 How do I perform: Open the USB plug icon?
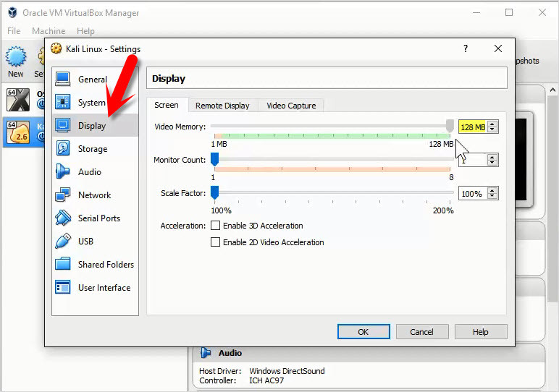(63, 241)
